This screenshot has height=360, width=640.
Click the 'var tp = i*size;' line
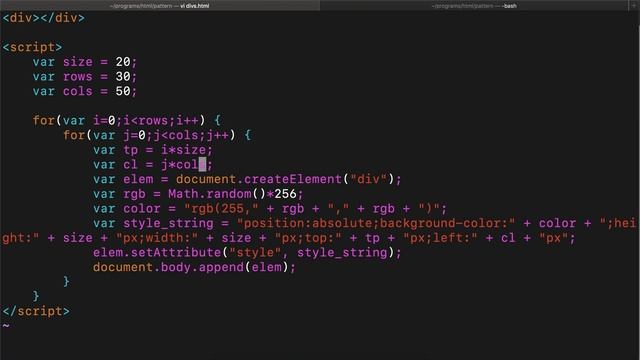[153, 150]
